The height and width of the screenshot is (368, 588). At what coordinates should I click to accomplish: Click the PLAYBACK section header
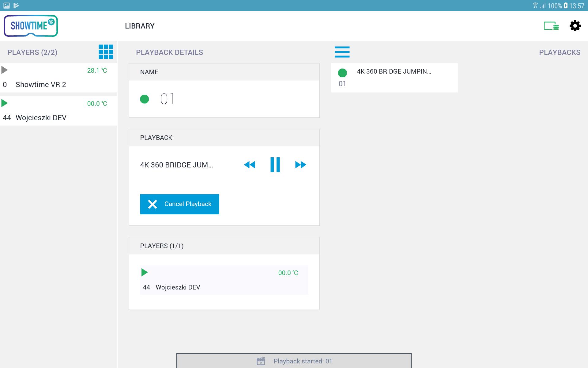(x=224, y=138)
